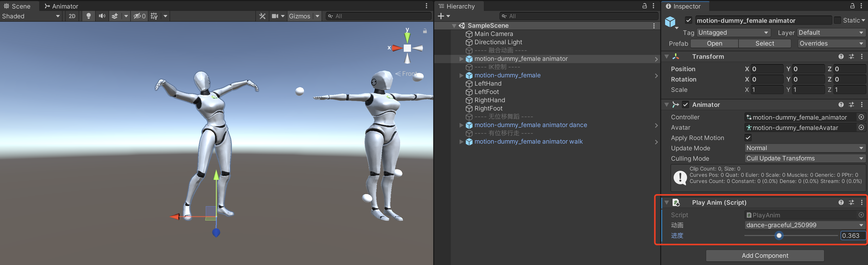Enable 2D view mode
Viewport: 868px width, 265px height.
[71, 16]
